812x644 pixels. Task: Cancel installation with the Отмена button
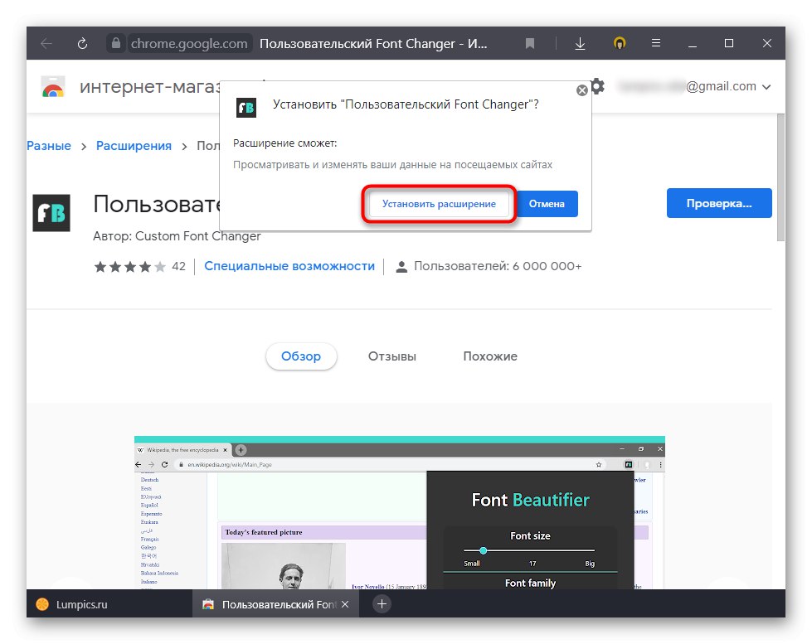coord(547,203)
